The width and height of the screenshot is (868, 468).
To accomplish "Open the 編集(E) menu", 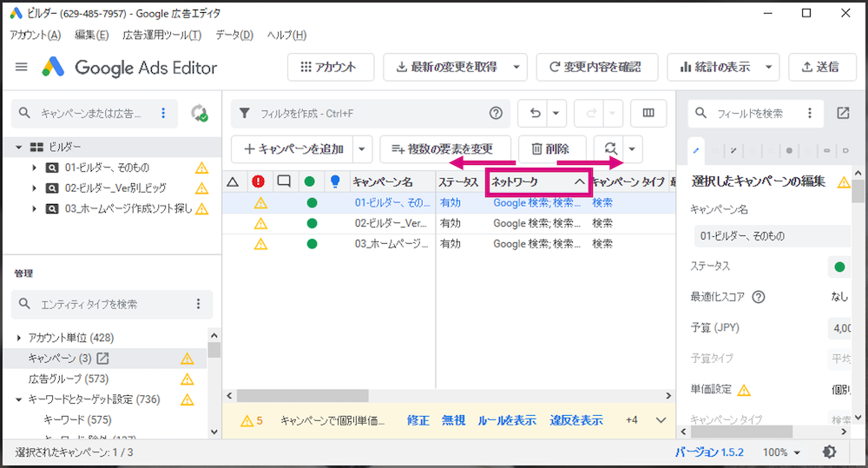I will click(92, 35).
